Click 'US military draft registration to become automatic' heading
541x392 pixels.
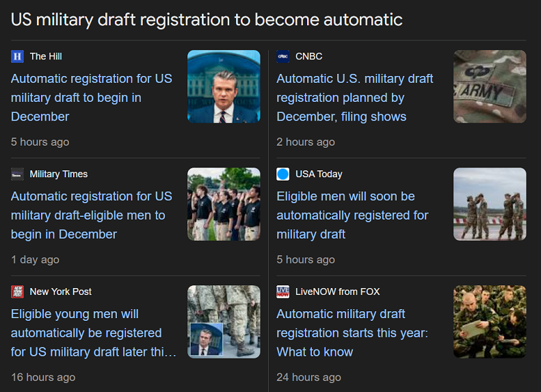tap(207, 20)
